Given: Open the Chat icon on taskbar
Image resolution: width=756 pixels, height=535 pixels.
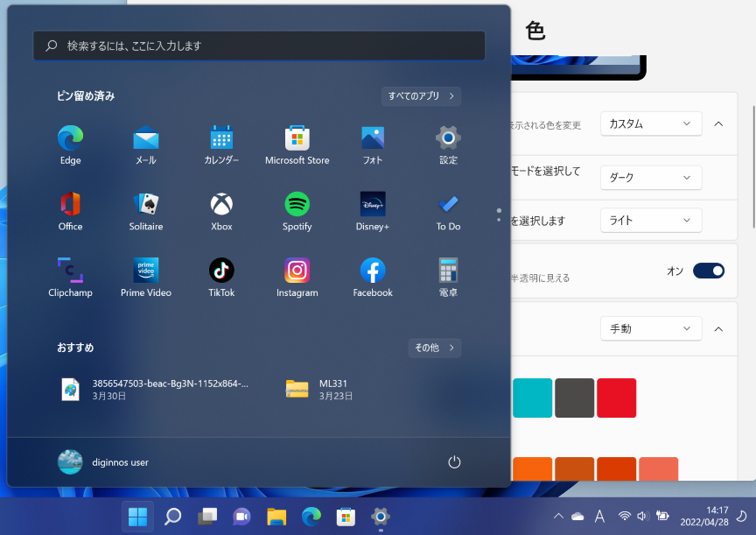Looking at the screenshot, I should (242, 517).
